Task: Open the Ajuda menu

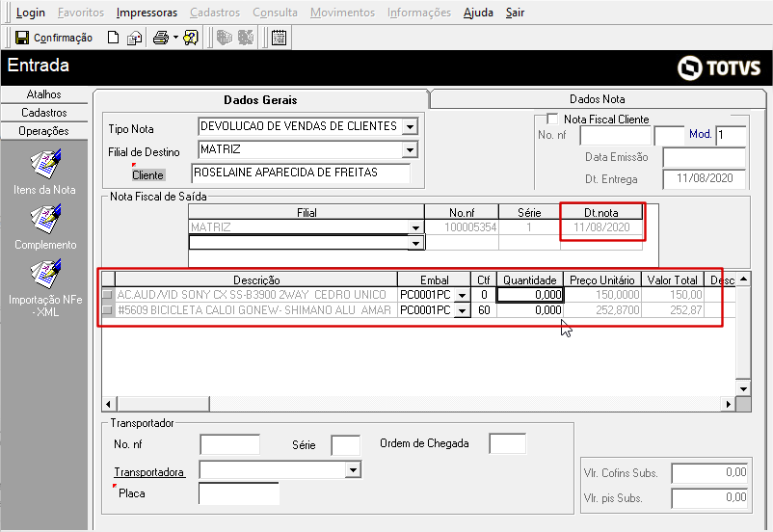Action: [478, 13]
